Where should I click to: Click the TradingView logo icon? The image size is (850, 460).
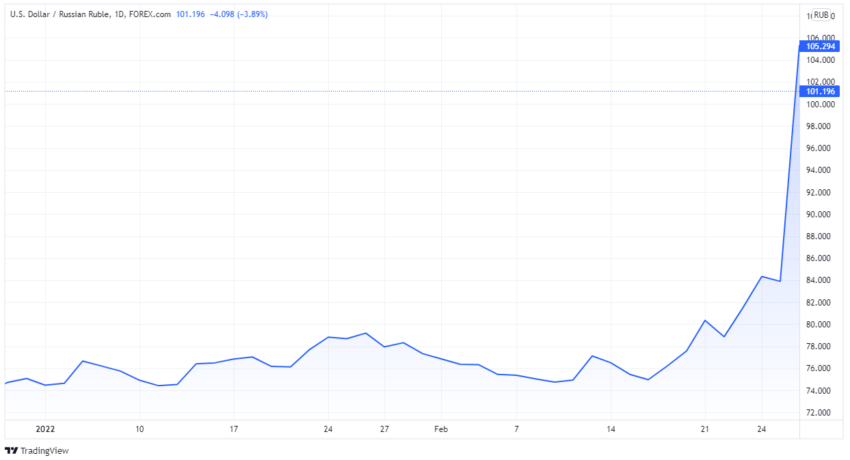[11, 450]
